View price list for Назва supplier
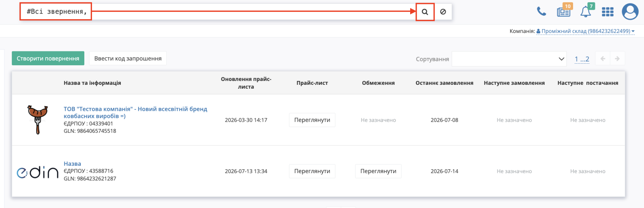This screenshot has height=208, width=644. 312,171
